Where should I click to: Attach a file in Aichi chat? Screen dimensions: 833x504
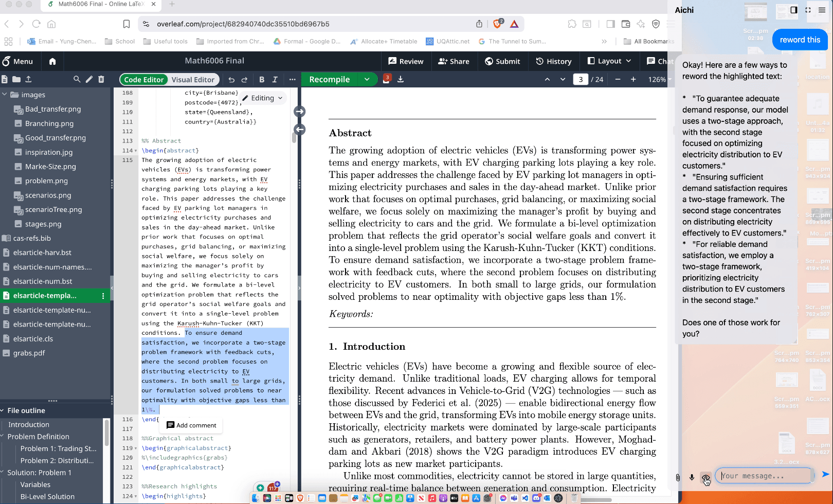click(678, 477)
